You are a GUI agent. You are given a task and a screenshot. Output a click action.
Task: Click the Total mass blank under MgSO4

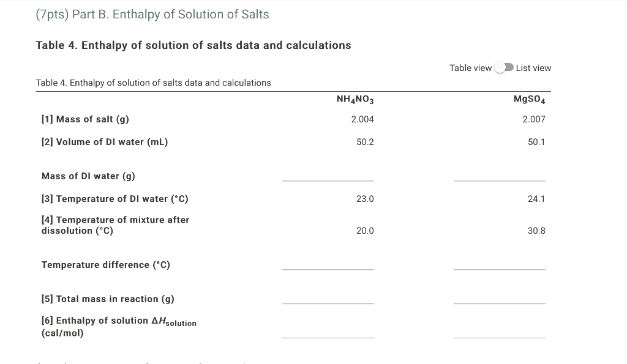[x=499, y=302]
